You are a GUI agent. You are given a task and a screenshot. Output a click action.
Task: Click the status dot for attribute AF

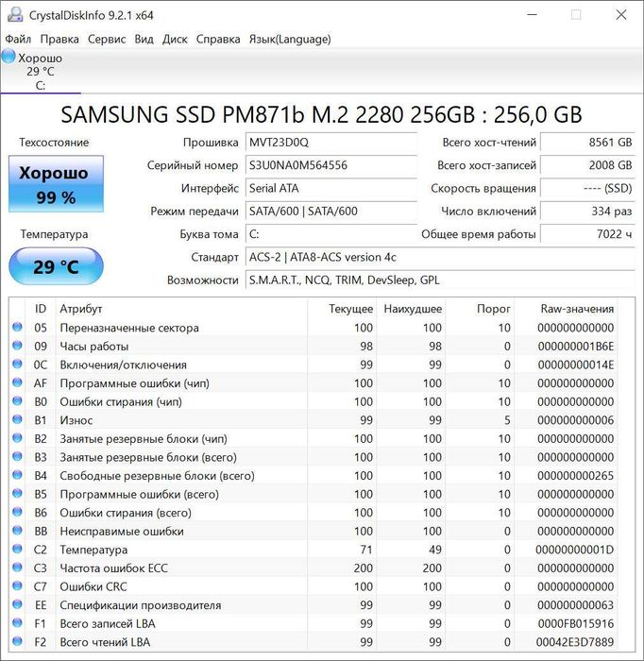coord(17,382)
